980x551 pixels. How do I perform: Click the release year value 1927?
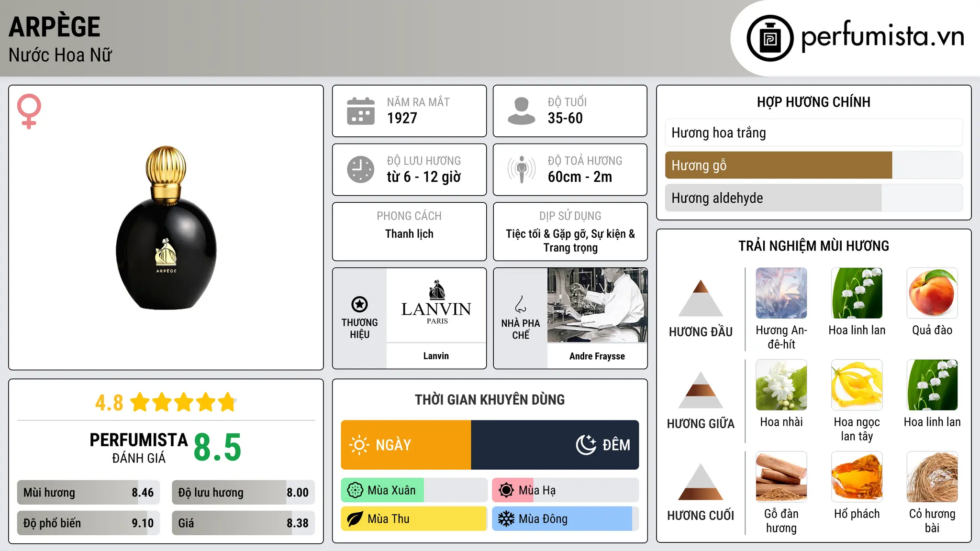402,118
